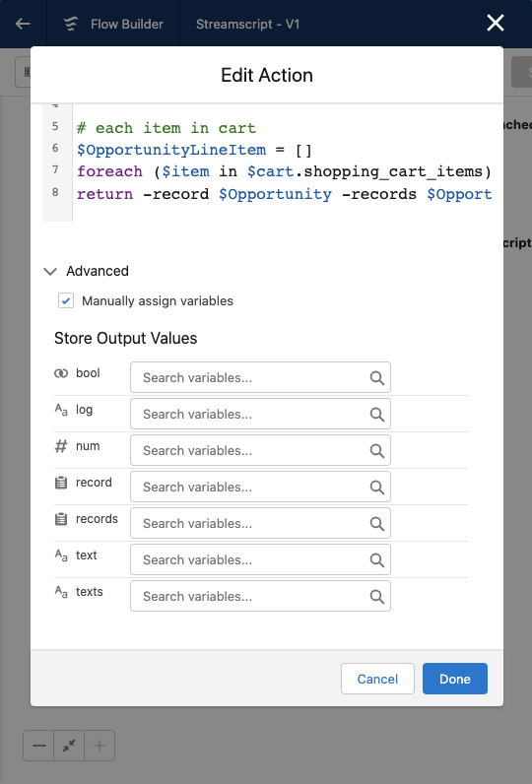Click magnifier icon in record field
This screenshot has width=532, height=784.
coord(377,488)
